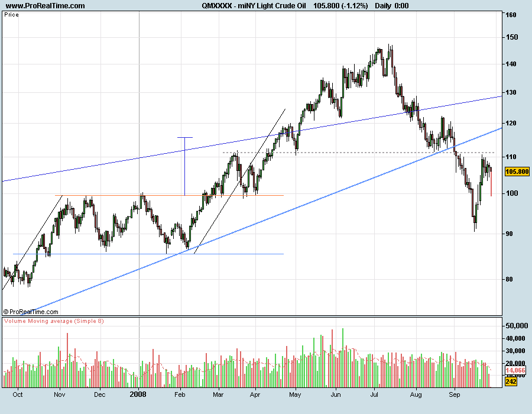Click the 110 price axis label
Viewport: 532px width, 414px height.
pos(511,157)
